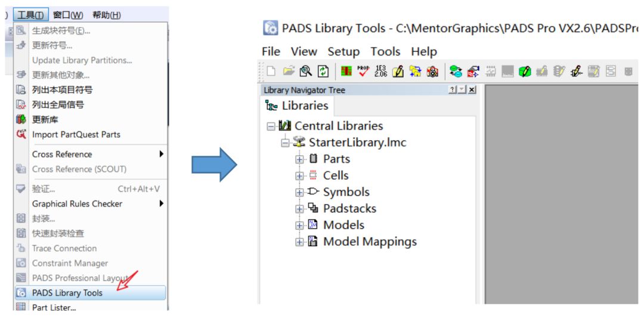Click the 1E3 2.06 units toolbar icon
The height and width of the screenshot is (317, 644).
(380, 72)
